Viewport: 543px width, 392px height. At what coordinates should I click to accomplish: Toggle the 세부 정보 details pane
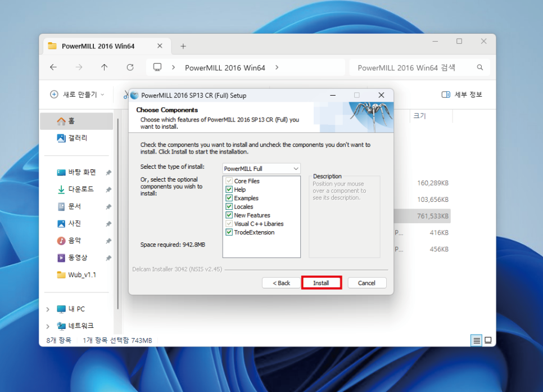pyautogui.click(x=462, y=94)
